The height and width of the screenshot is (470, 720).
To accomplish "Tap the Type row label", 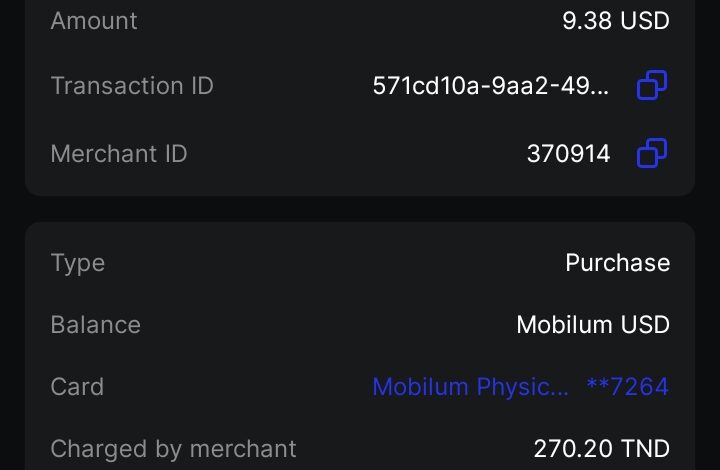I will 78,263.
